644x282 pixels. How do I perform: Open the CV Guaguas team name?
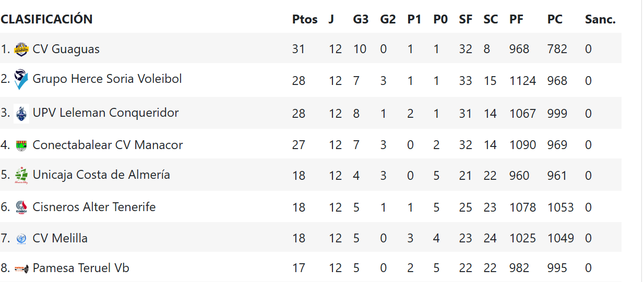(x=66, y=49)
